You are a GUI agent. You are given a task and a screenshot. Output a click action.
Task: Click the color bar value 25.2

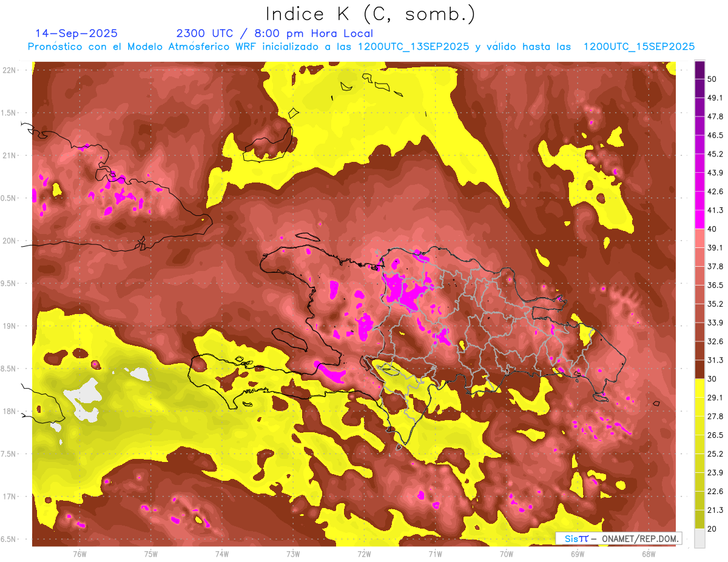tap(715, 454)
